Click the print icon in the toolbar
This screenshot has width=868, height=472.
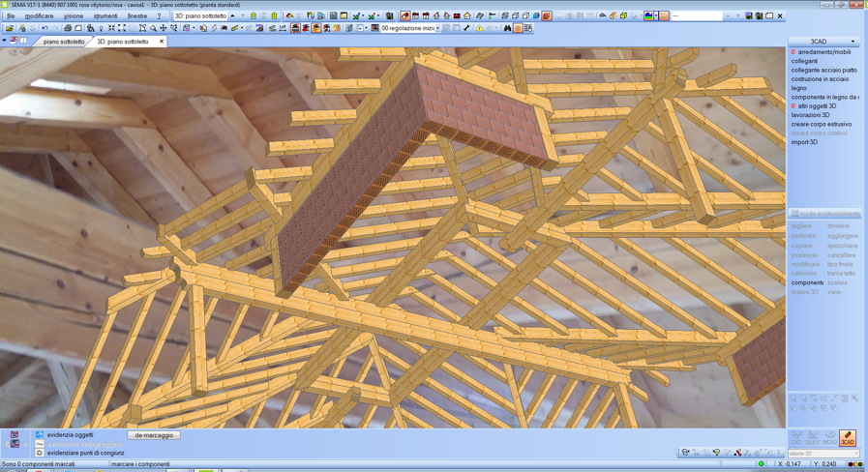point(68,28)
